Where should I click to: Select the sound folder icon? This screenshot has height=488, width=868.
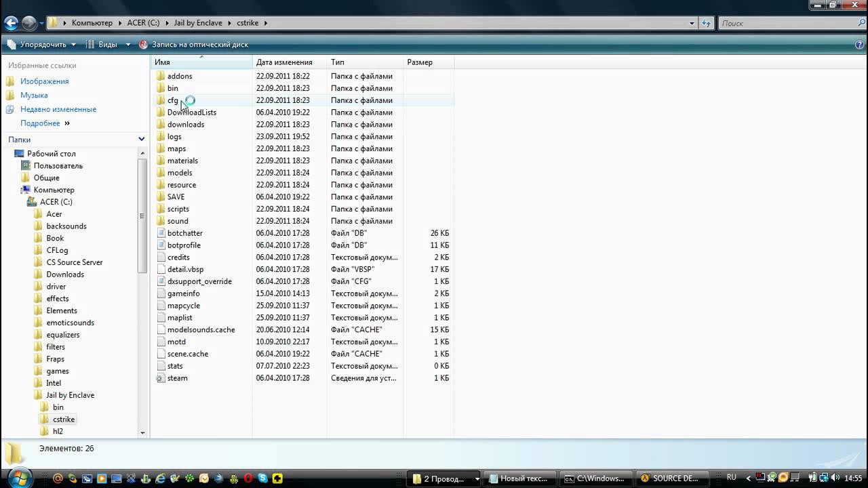coord(161,221)
